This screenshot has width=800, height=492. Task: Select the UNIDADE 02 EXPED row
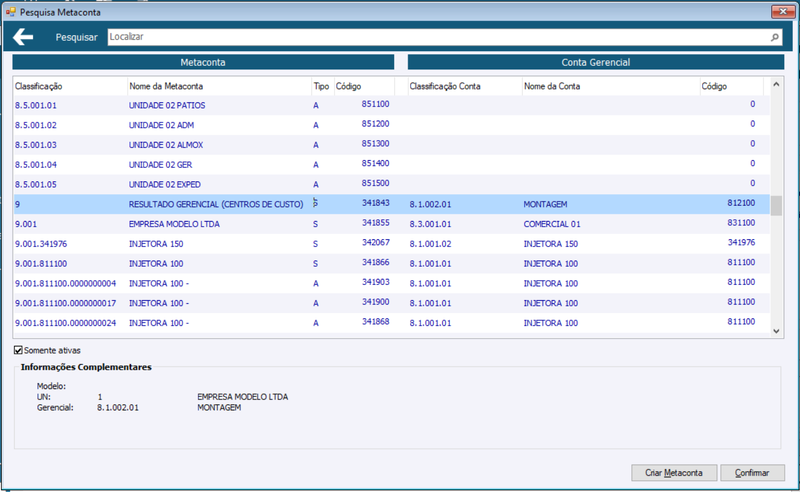pos(391,184)
